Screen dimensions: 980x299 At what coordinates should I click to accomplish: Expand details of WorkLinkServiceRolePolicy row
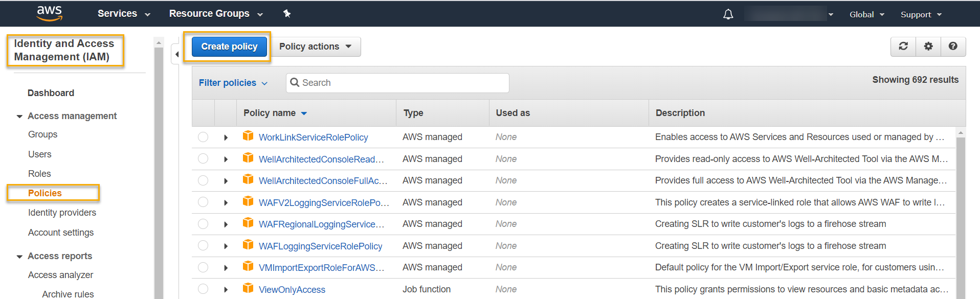tap(226, 137)
